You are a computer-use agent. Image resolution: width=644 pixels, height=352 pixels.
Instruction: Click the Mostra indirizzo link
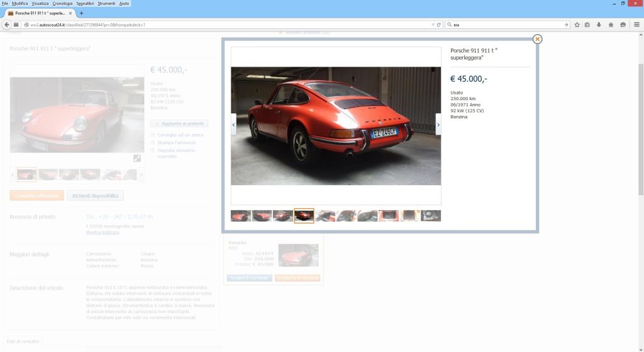pyautogui.click(x=103, y=232)
